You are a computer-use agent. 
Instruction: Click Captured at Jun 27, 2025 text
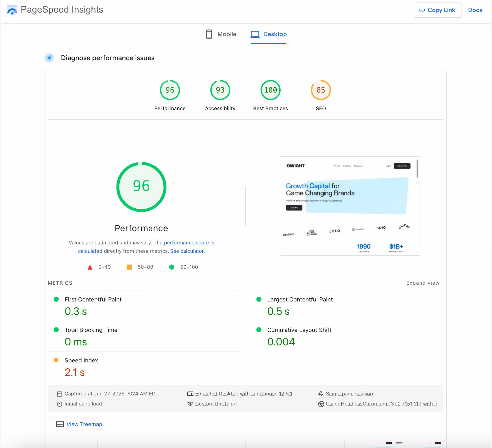112,394
